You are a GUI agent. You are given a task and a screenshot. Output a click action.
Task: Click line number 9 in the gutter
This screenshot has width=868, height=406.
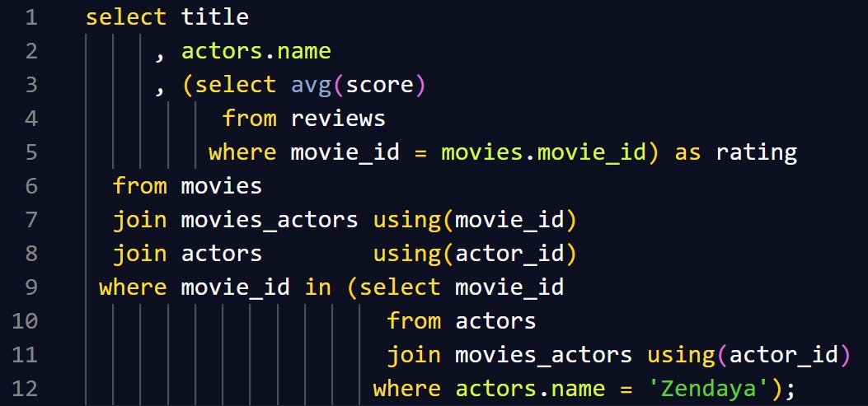click(x=31, y=287)
